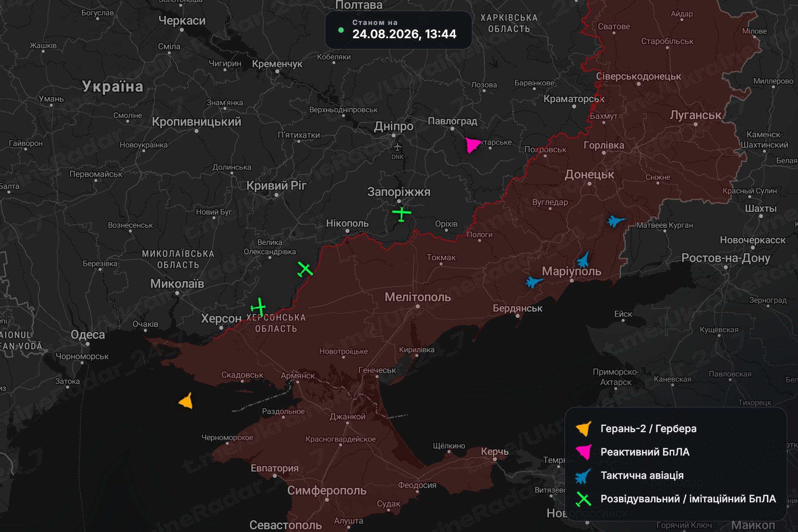Screen dimensions: 798x532
Task: Click the green UAV marker near Велика Олександрівка
Action: click(305, 269)
